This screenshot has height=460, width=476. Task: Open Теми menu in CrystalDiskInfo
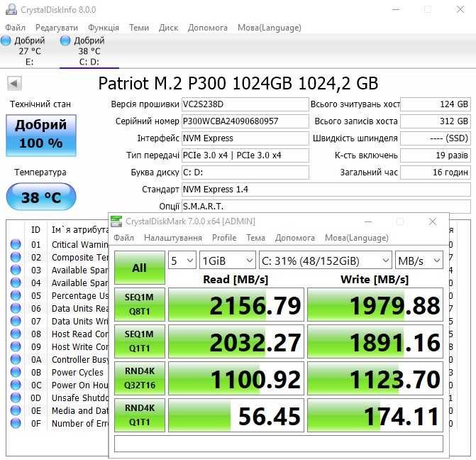(139, 28)
